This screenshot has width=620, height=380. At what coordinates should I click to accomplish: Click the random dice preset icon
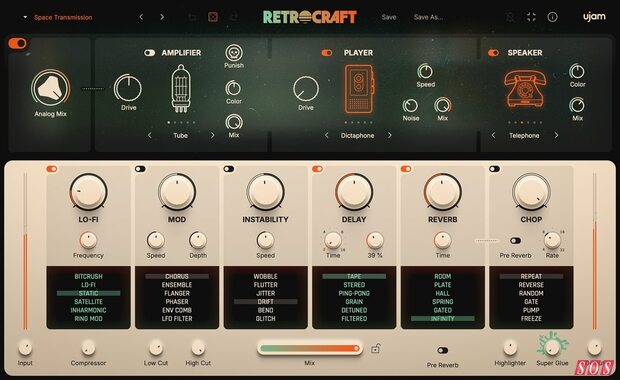213,17
